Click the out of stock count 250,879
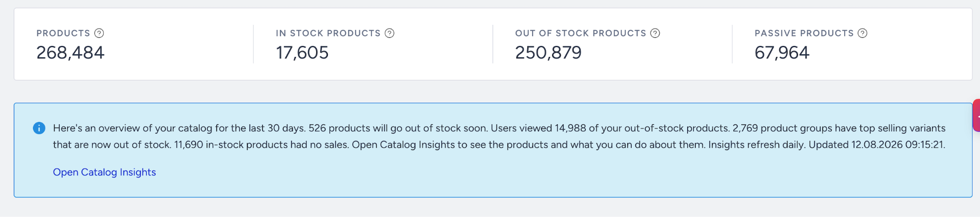980x217 pixels. (548, 53)
